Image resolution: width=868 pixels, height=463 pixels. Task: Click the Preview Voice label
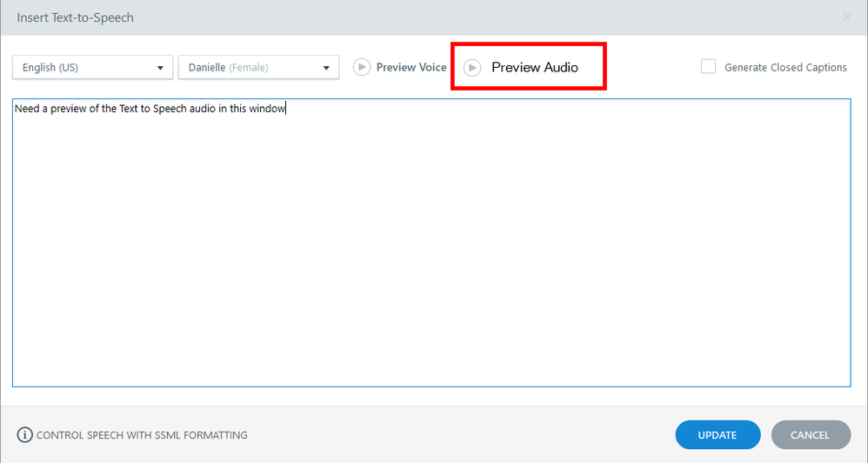411,68
